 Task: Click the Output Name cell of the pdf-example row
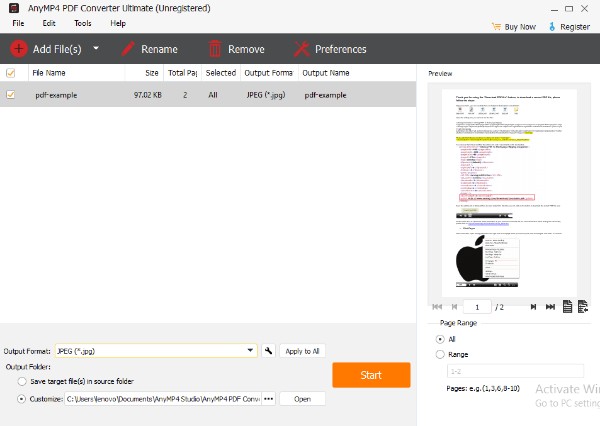[x=325, y=95]
